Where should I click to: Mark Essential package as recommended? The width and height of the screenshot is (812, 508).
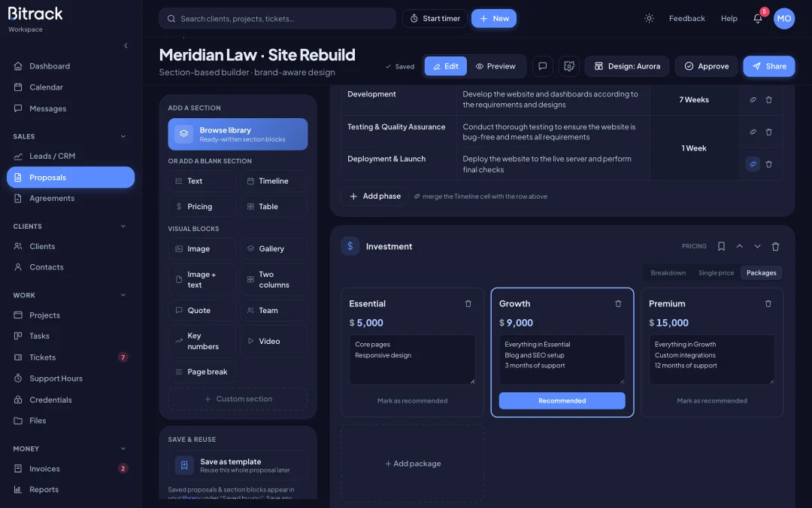412,400
